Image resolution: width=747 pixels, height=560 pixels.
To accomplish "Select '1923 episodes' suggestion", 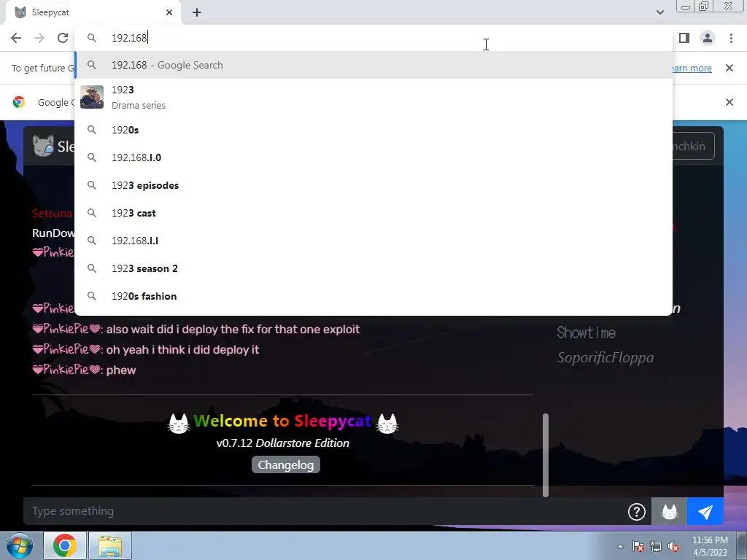I will click(373, 185).
